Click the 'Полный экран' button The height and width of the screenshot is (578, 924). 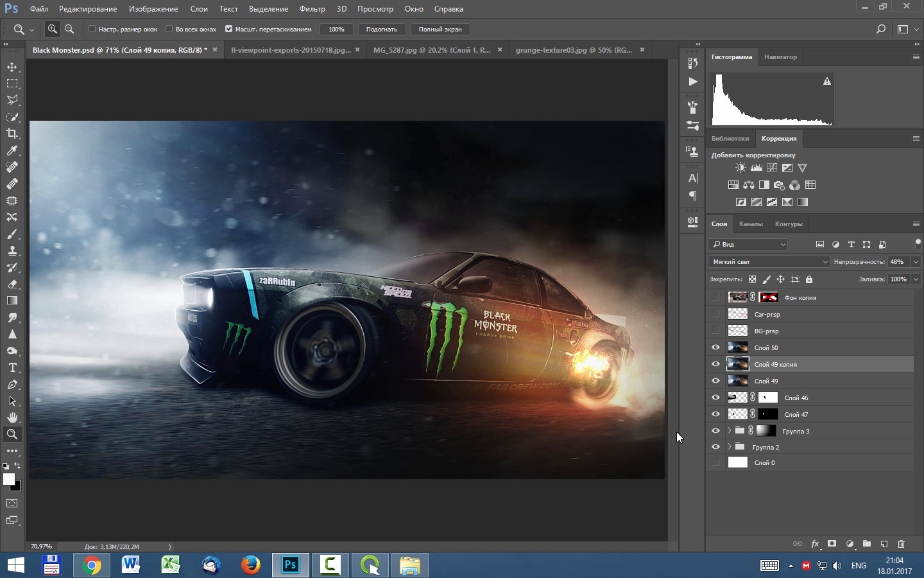[x=440, y=30]
